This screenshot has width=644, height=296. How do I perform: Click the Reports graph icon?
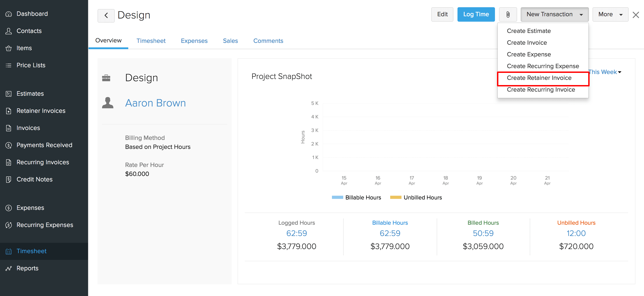pyautogui.click(x=9, y=268)
